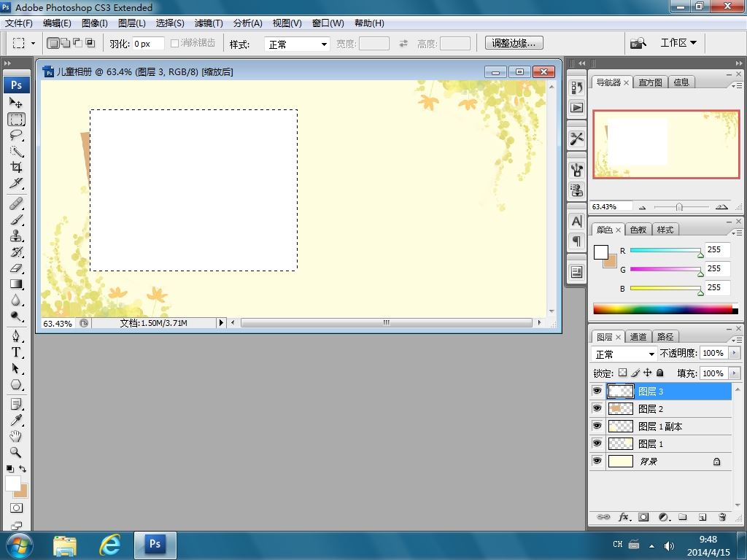Select the History Brush tool
Viewport: 747px width, 560px height.
coord(16,252)
